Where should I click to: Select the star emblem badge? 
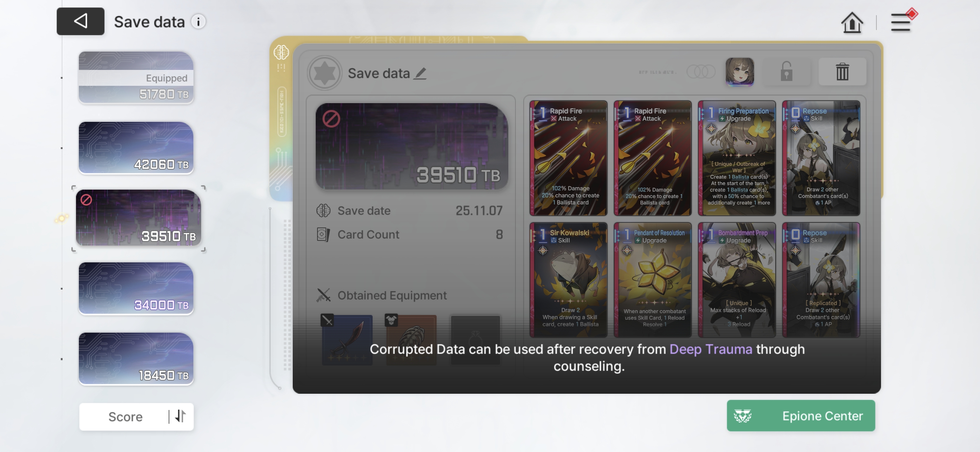point(325,73)
